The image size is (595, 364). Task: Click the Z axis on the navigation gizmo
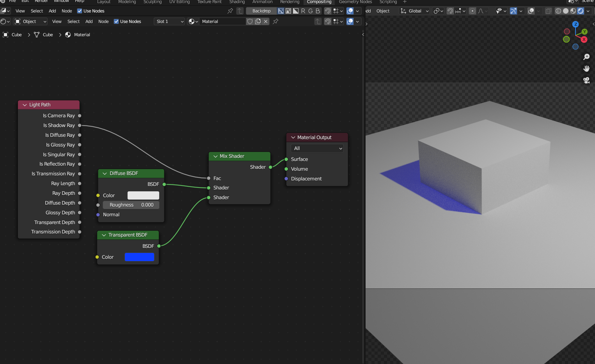(575, 24)
